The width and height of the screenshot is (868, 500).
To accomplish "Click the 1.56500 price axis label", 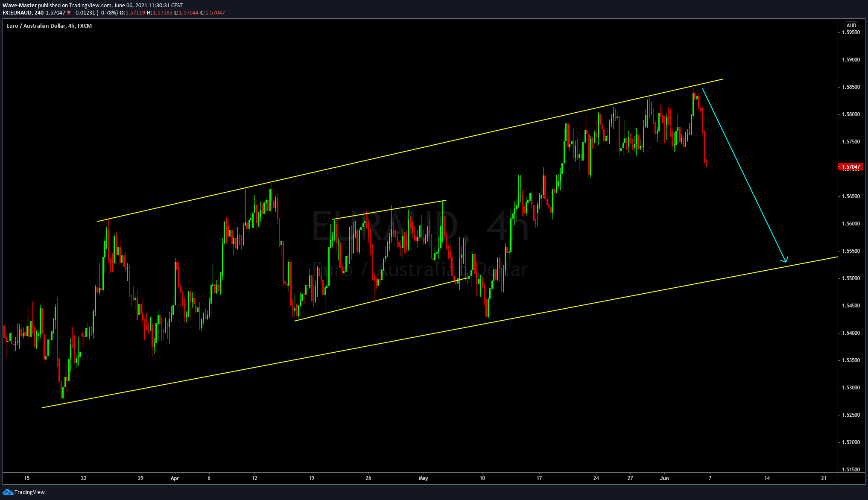I will [851, 196].
